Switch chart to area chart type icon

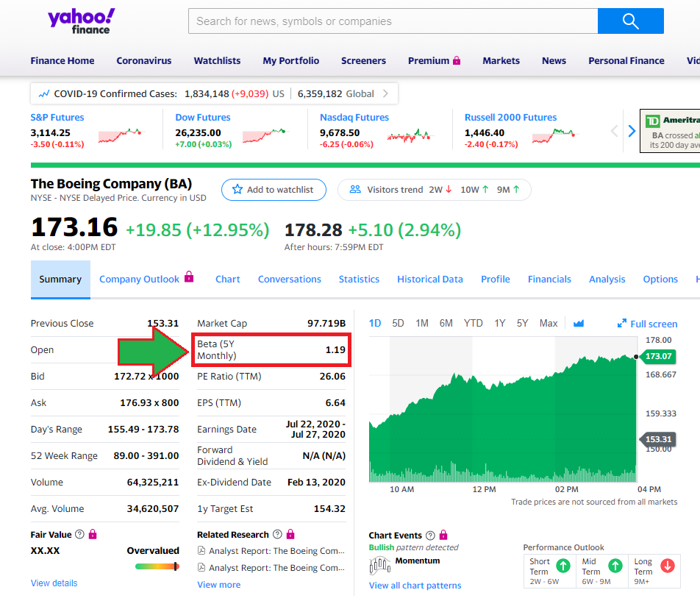coord(579,323)
